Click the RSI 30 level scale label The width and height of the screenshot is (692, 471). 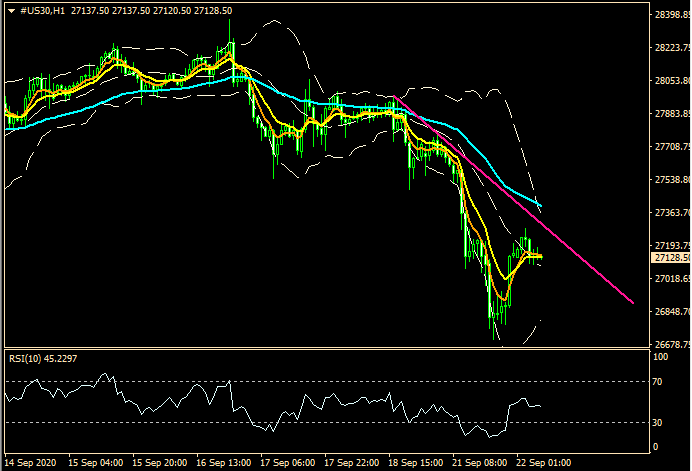(x=659, y=421)
